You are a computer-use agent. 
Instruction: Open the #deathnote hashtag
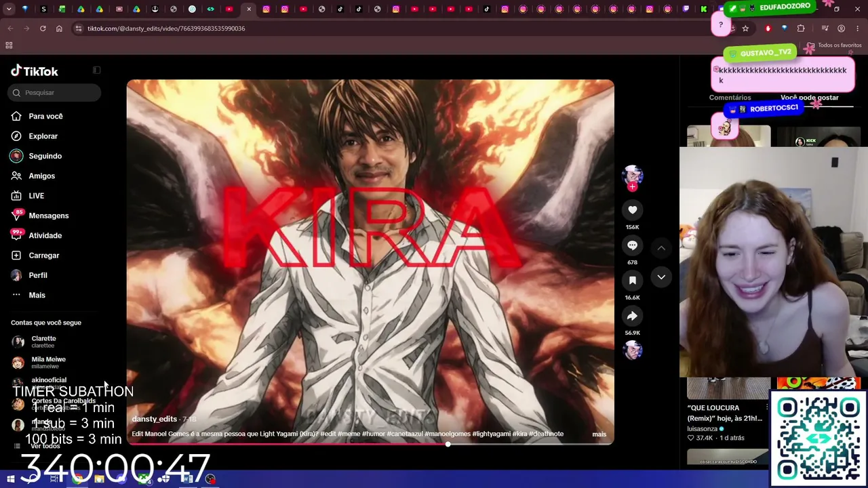546,434
